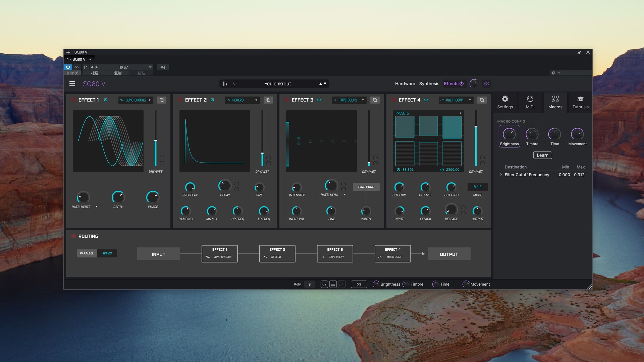Toggle Effect 4 power button
This screenshot has width=644, height=362.
[x=426, y=100]
